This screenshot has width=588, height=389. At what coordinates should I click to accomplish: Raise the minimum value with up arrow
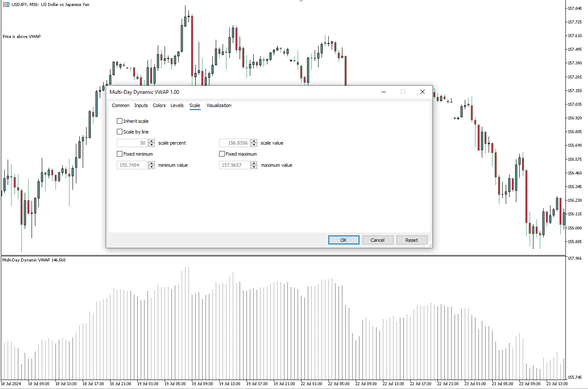151,163
